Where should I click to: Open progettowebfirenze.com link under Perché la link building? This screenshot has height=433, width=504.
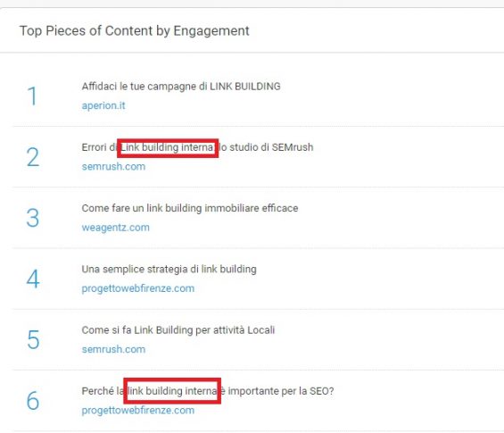[x=138, y=410]
